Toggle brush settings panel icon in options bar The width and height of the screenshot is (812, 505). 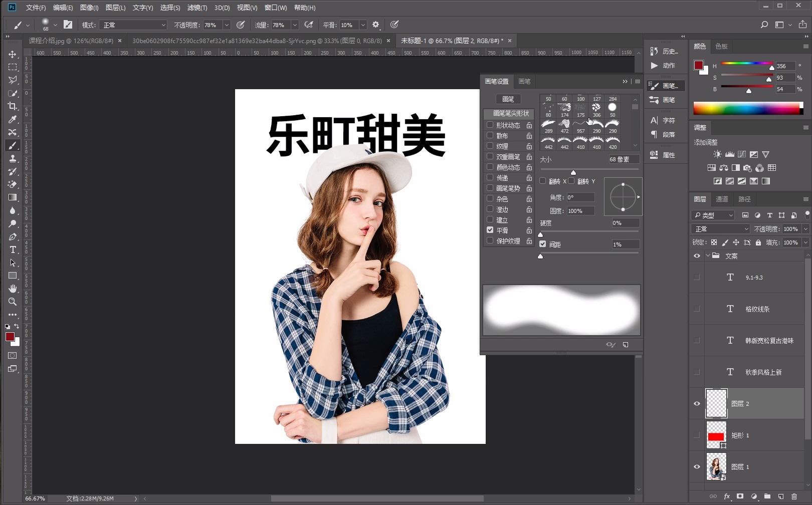click(68, 25)
